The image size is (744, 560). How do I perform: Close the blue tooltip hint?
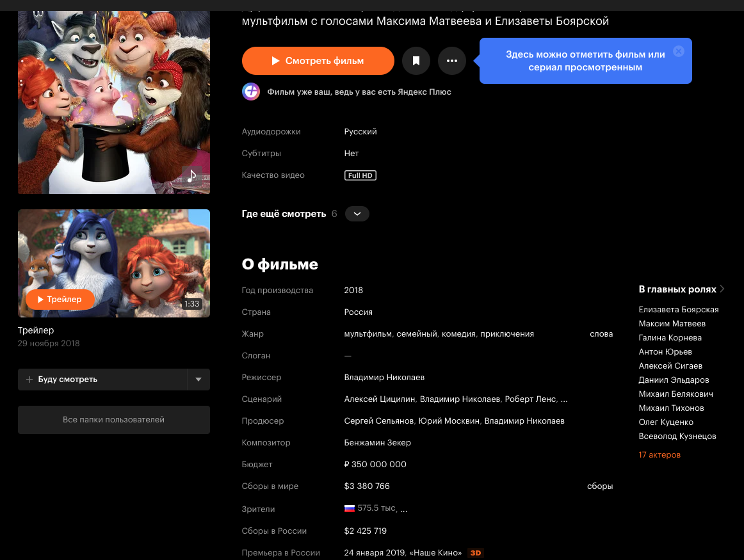679,51
